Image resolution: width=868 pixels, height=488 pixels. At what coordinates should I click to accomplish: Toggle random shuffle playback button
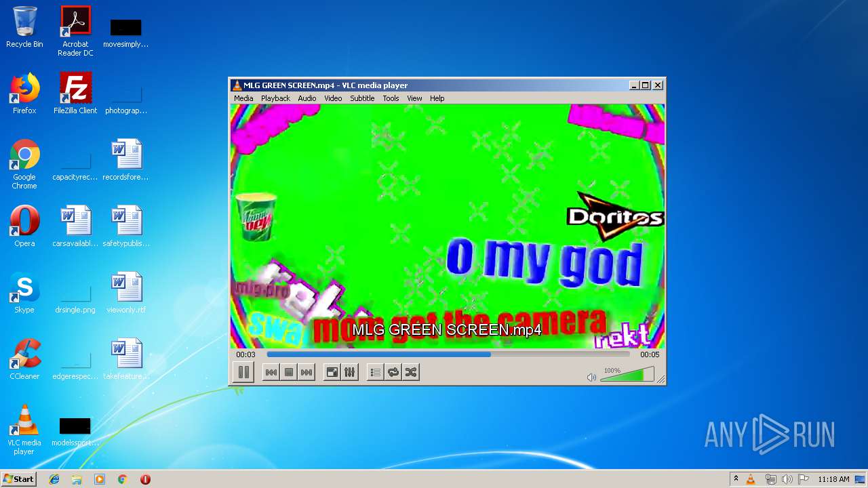point(410,372)
